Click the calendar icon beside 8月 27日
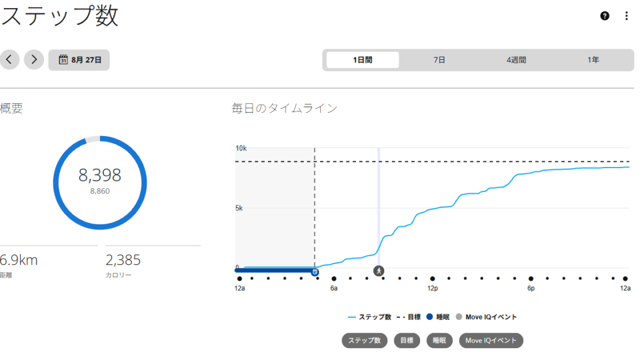The image size is (644, 352). click(x=63, y=60)
